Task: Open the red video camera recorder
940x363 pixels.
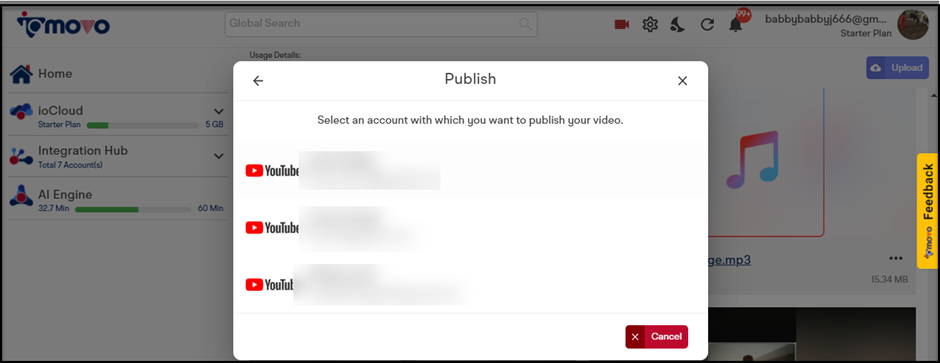Action: pos(622,25)
